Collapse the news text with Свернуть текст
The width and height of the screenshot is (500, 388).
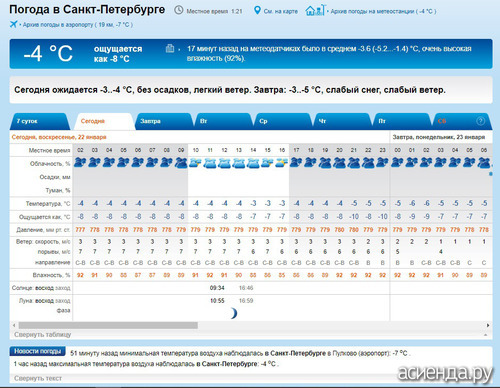38,378
